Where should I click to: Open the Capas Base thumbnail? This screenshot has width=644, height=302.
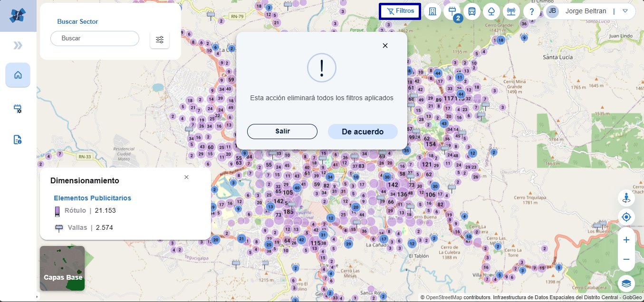click(62, 268)
